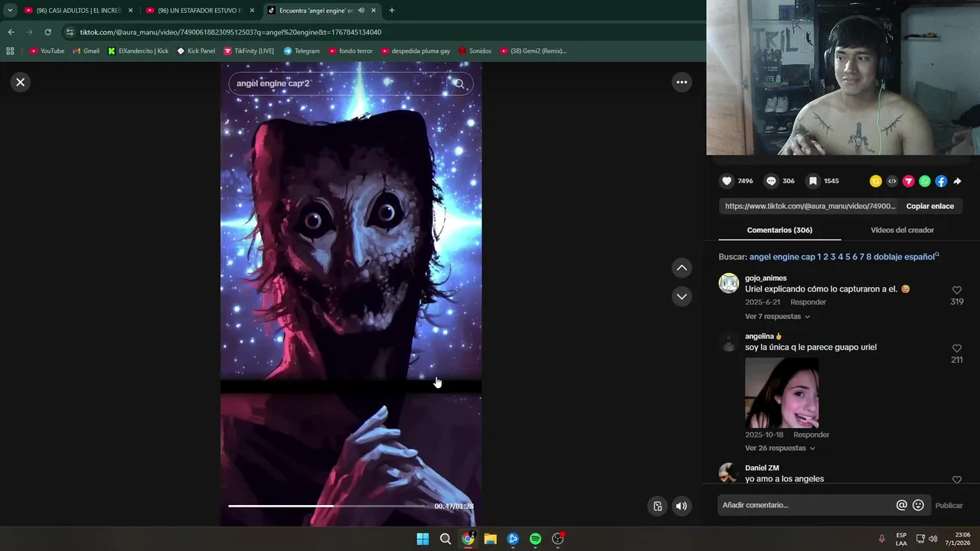980x551 pixels.
Task: Open YouTube bookmark
Action: click(47, 51)
